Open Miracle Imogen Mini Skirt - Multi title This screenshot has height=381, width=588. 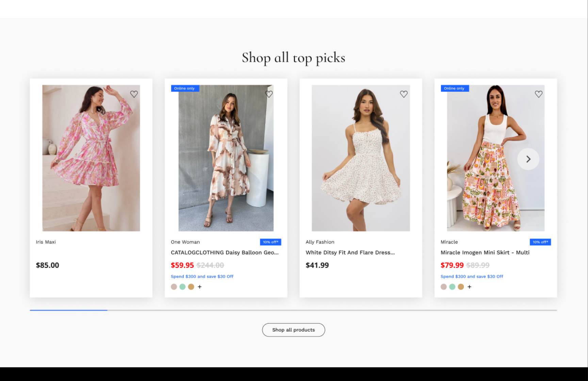point(485,253)
